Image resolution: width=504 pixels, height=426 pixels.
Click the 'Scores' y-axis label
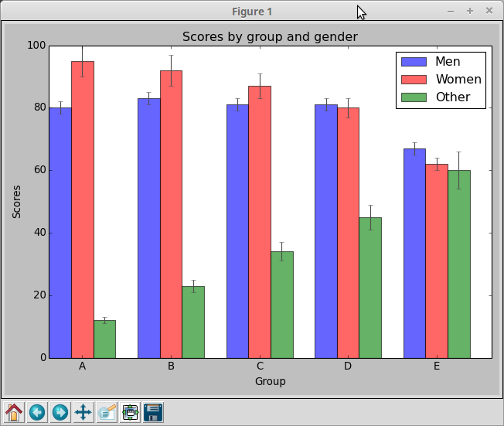pyautogui.click(x=16, y=201)
